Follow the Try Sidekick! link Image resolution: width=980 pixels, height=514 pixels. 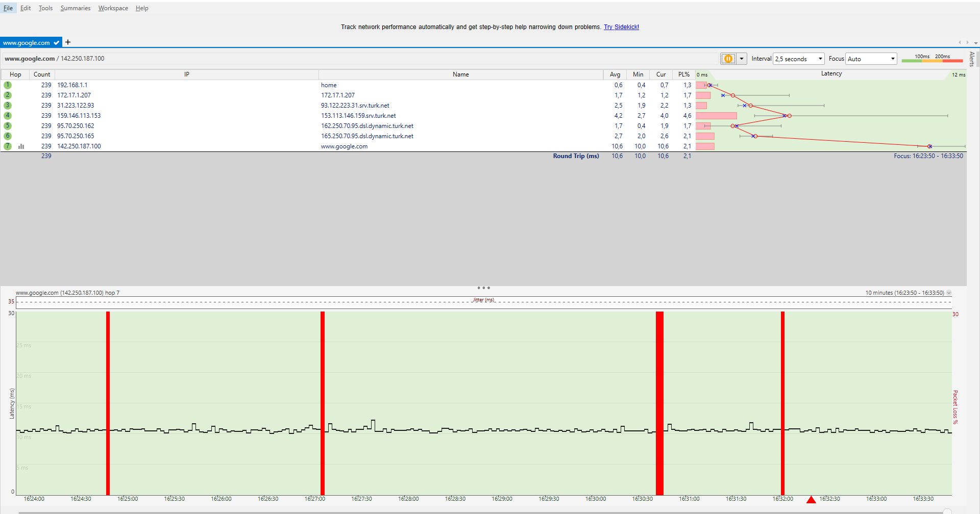[621, 27]
